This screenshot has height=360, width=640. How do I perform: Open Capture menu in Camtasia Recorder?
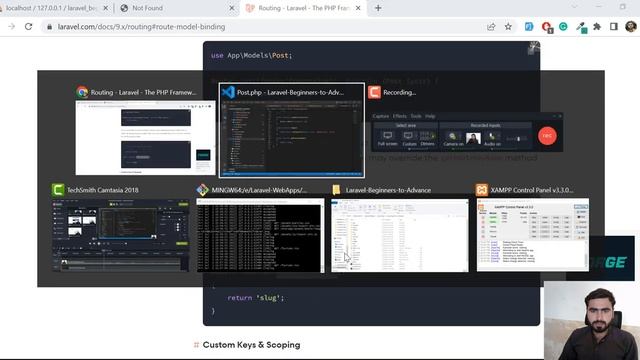(381, 116)
